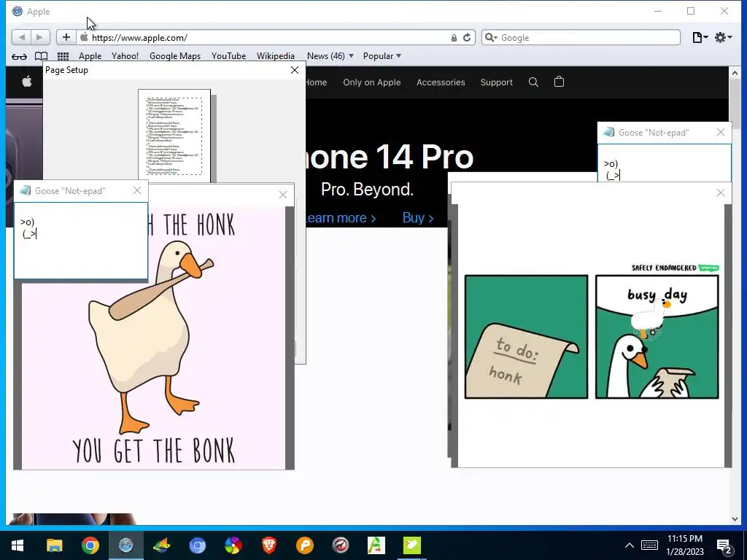
Task: Open the colorful pinwheel taskbar icon
Action: click(233, 545)
